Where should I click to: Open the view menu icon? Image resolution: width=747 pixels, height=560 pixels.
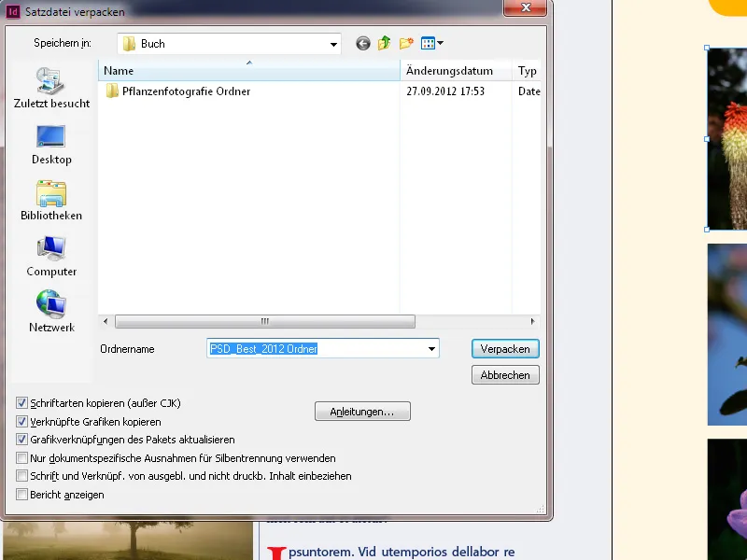(x=432, y=43)
